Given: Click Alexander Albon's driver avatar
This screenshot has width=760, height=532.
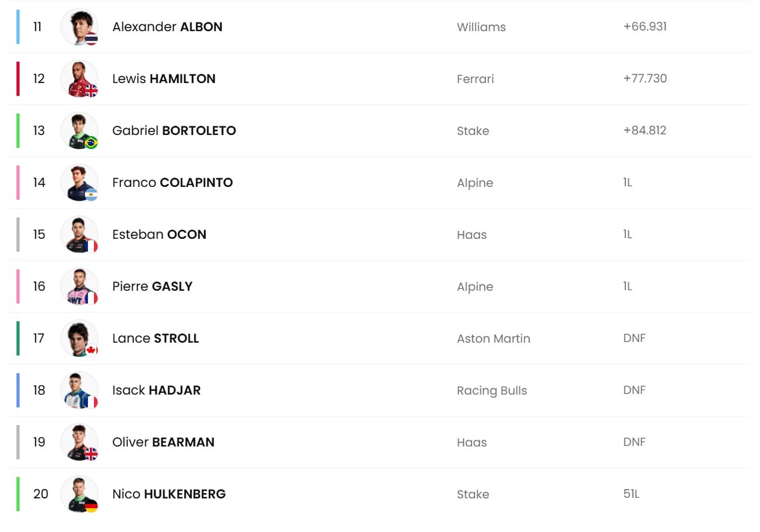Looking at the screenshot, I should (79, 27).
